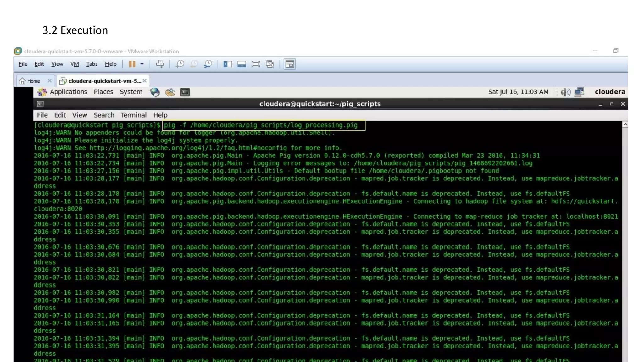Take a snapshot of the VM

click(180, 64)
